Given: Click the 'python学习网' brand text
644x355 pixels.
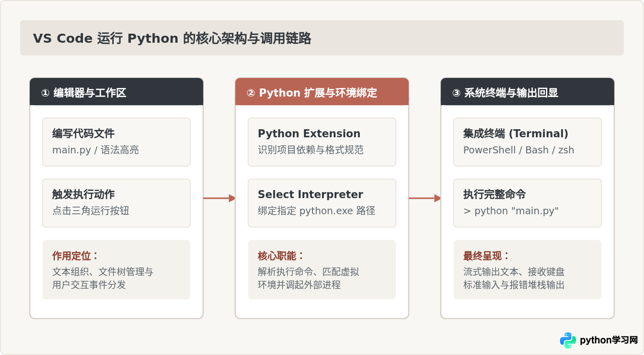Looking at the screenshot, I should 609,340.
